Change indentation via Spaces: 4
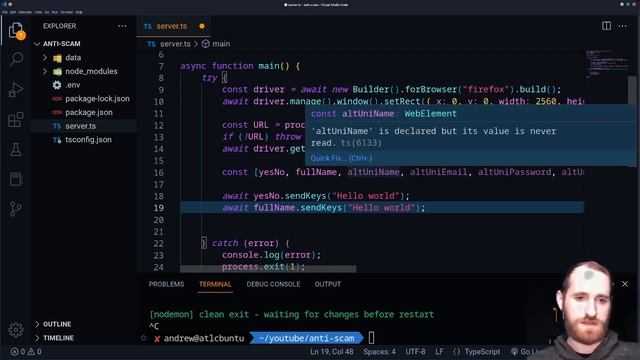The width and height of the screenshot is (640, 360). tap(379, 351)
